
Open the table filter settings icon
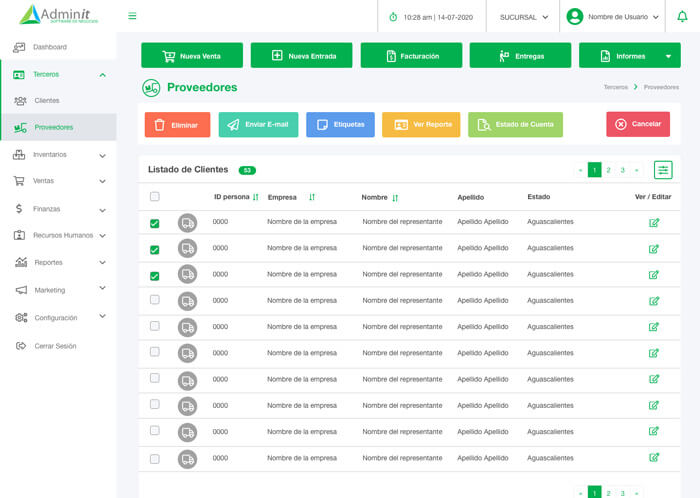point(663,170)
